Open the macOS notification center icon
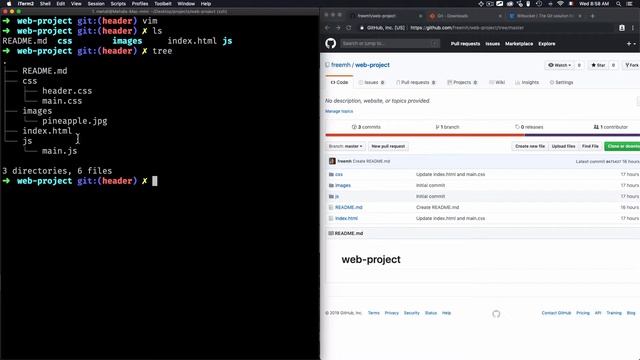640x360 pixels. click(x=629, y=4)
